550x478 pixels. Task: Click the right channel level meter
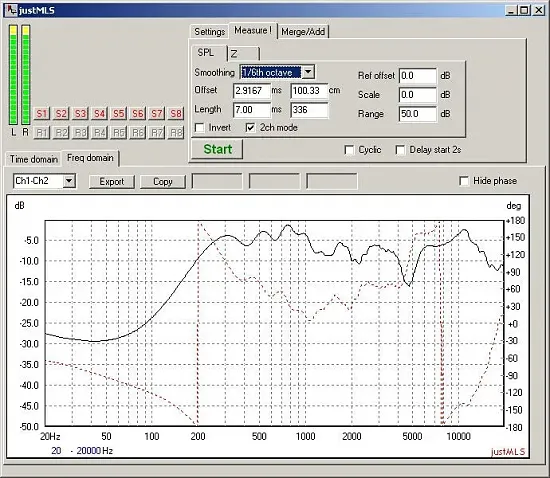coord(26,75)
